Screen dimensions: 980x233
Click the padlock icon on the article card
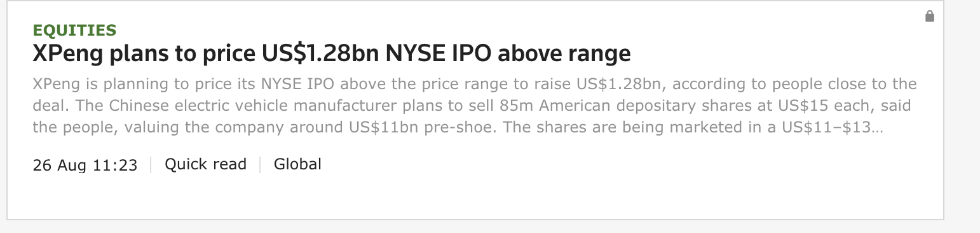tap(930, 16)
